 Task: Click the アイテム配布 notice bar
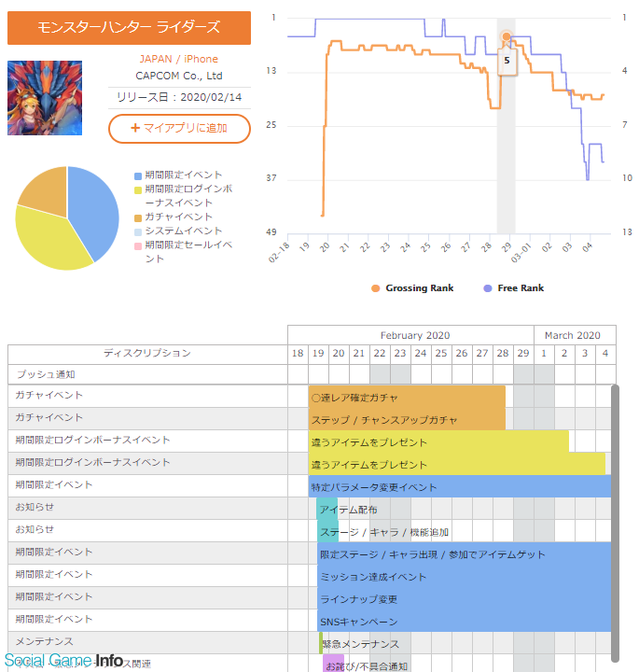(327, 510)
